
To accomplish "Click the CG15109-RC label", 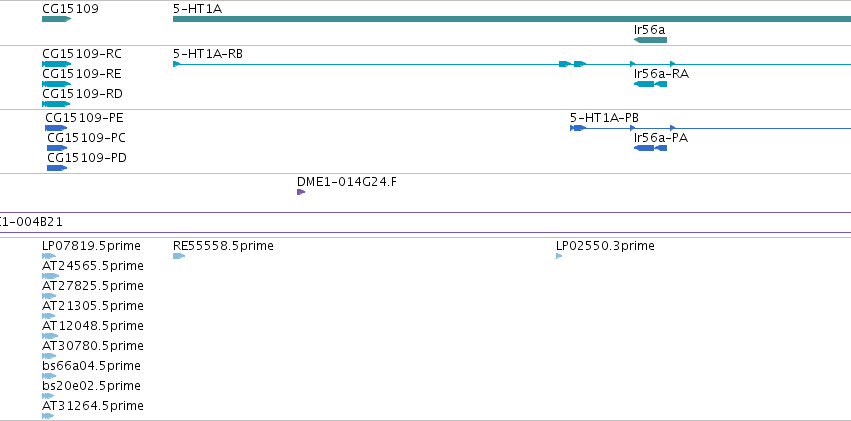I will point(82,54).
